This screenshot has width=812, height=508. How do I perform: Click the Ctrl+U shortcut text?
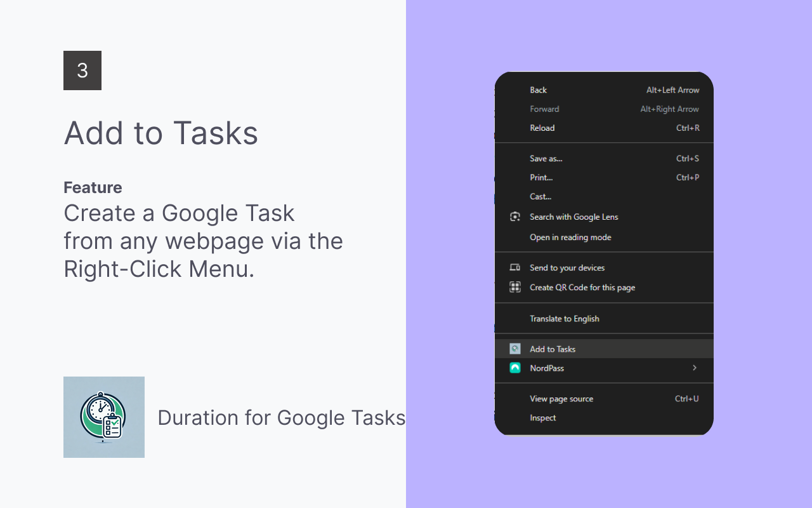687,399
